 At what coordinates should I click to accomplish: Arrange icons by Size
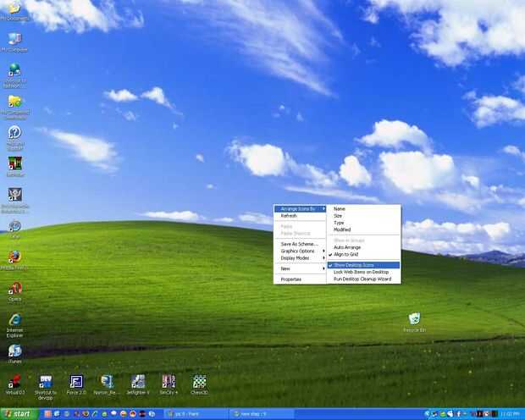363,216
